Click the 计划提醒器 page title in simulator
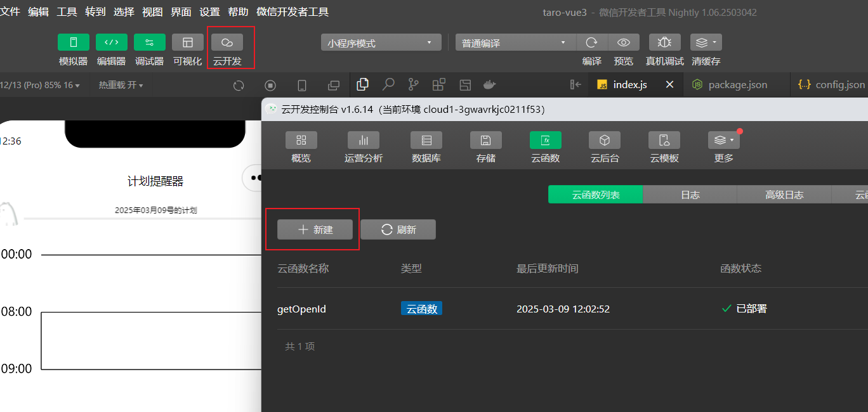This screenshot has width=868, height=412. pos(155,182)
